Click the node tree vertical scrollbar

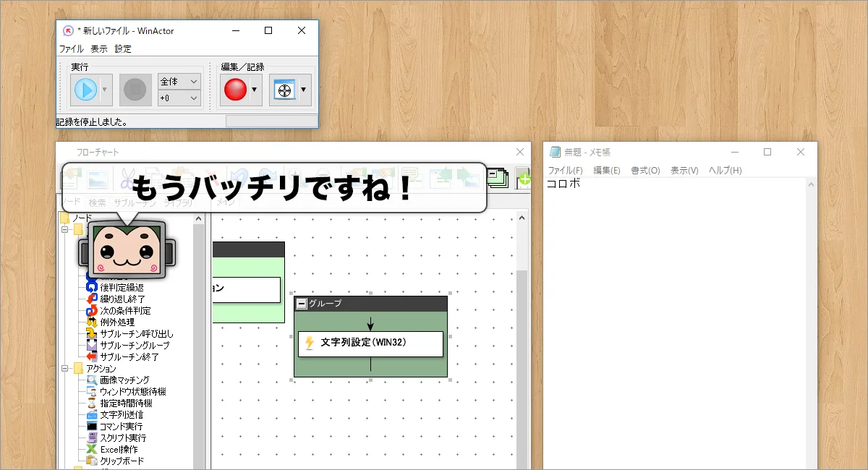(199, 340)
